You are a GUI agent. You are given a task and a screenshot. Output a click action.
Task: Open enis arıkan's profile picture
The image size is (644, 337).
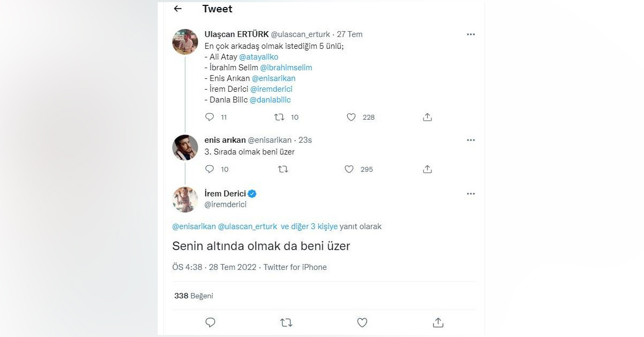[x=185, y=148]
